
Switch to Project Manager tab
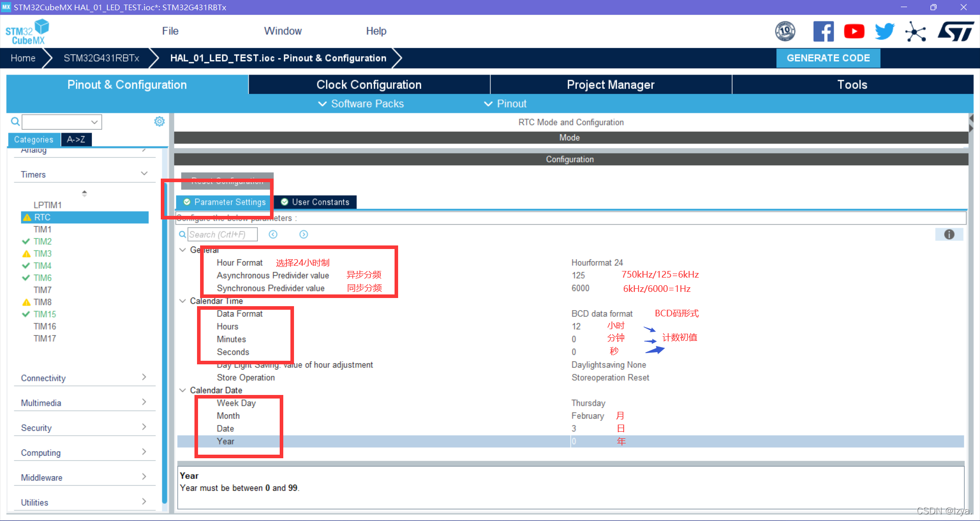point(610,85)
